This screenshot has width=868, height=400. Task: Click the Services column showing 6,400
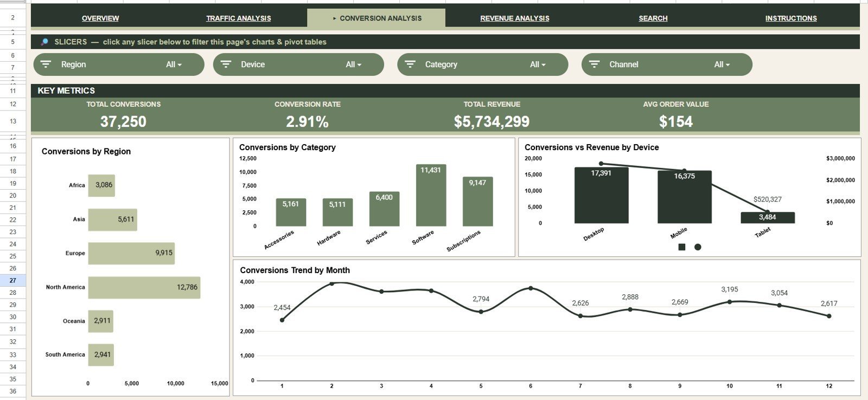(384, 209)
